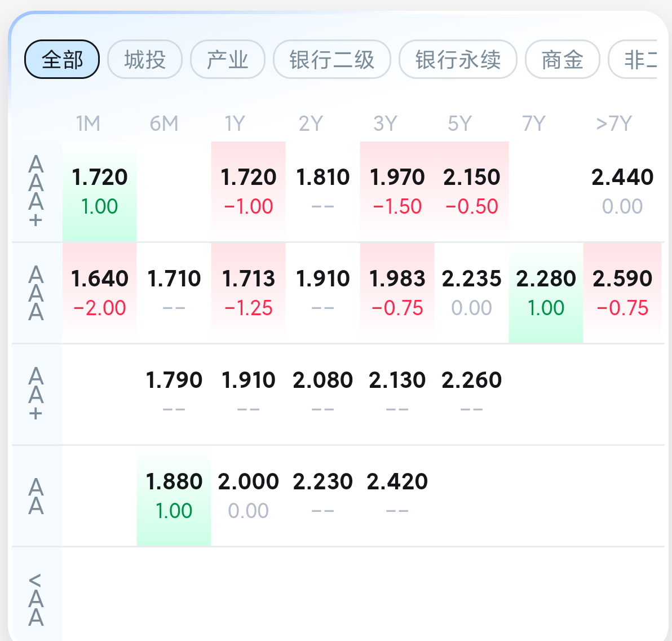Viewport: 672px width, 641px height.
Task: Select the 全部 filter tab
Action: click(x=62, y=59)
